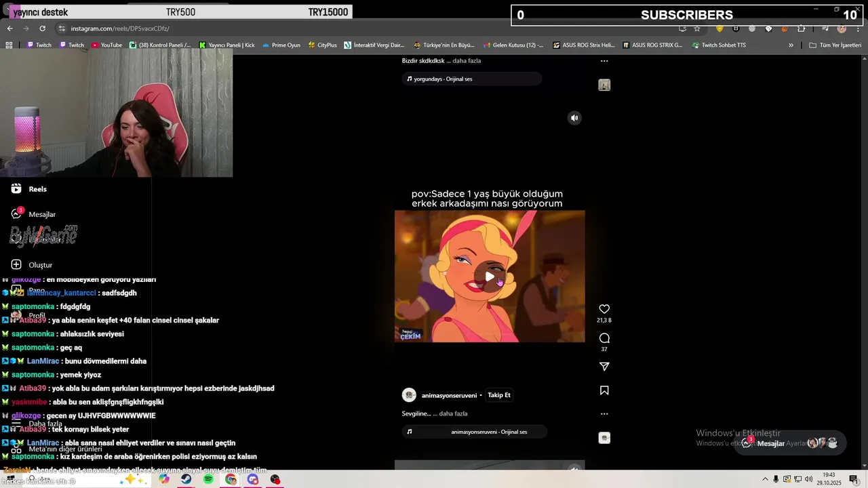
Task: Open '(38) Kontrol Paneli' bookmark
Action: click(160, 45)
